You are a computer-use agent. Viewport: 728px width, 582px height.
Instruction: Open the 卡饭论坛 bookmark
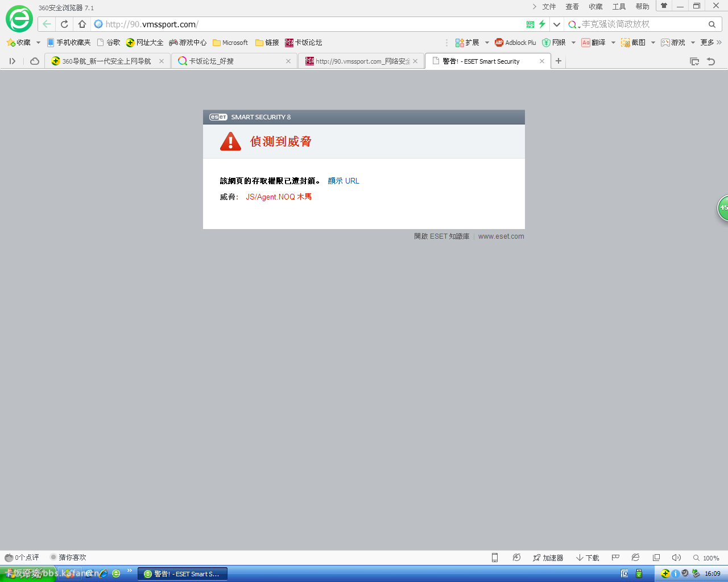point(304,43)
